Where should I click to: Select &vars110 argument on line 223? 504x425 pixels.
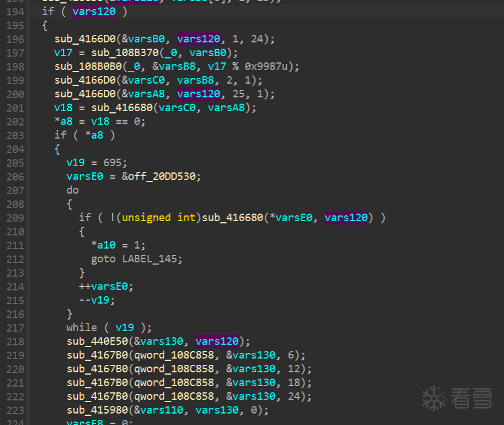pyautogui.click(x=158, y=410)
